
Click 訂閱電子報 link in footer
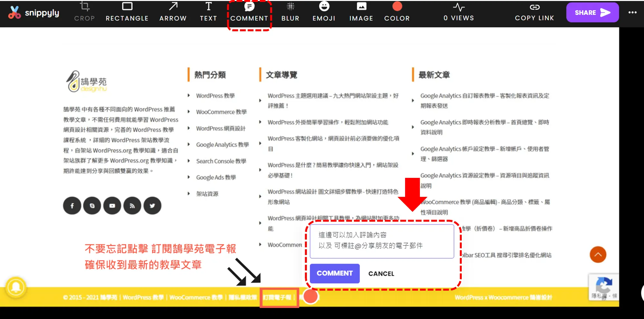[277, 297]
